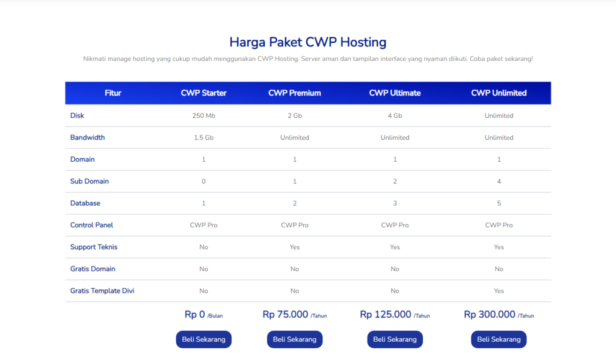Click Beli Sekarang under CWP Ultimate
This screenshot has height=364, width=616.
(x=395, y=339)
